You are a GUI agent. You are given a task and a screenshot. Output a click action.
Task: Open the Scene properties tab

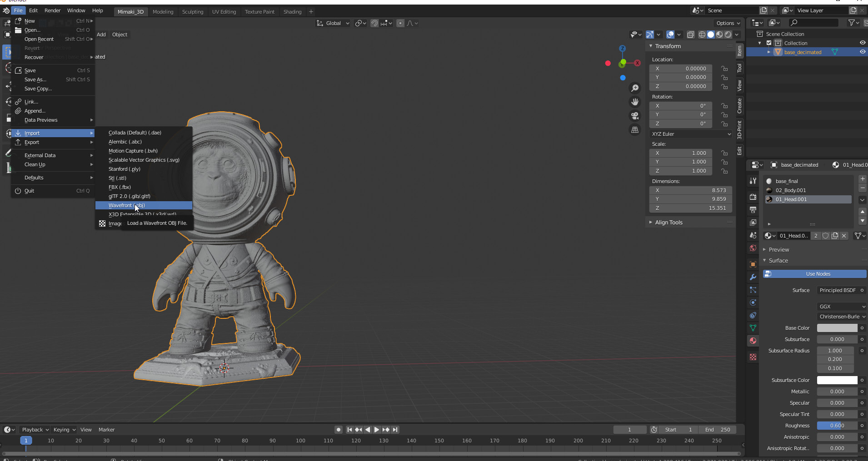753,235
